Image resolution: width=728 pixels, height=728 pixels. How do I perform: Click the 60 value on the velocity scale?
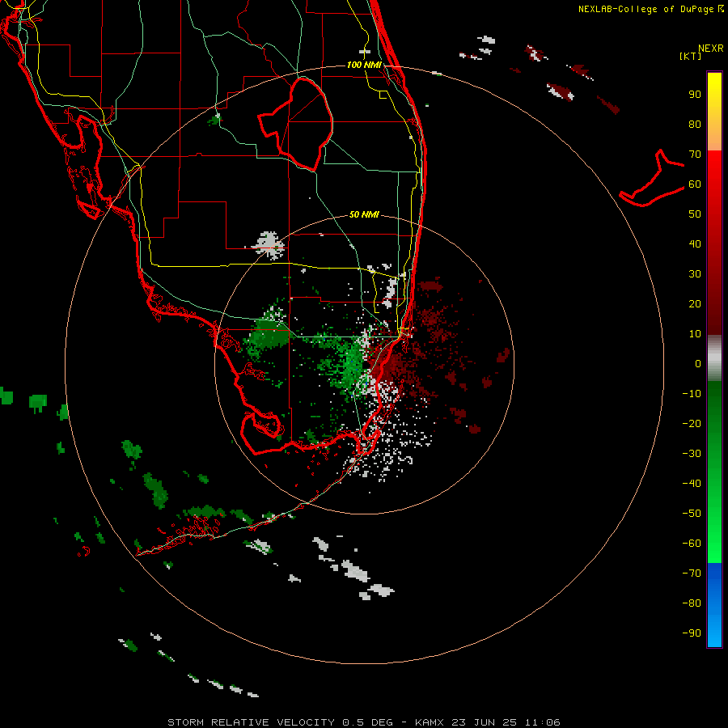click(695, 184)
